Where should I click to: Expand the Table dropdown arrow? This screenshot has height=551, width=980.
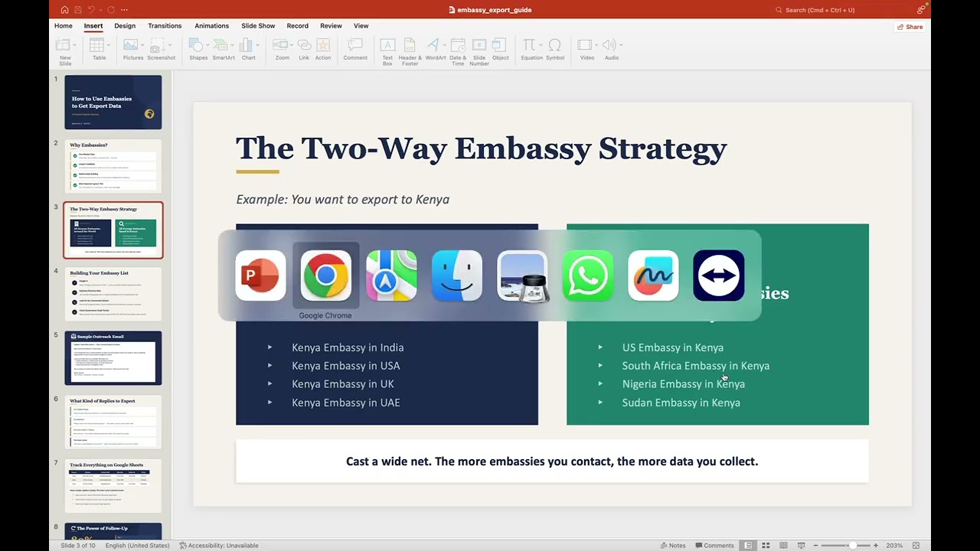[109, 45]
